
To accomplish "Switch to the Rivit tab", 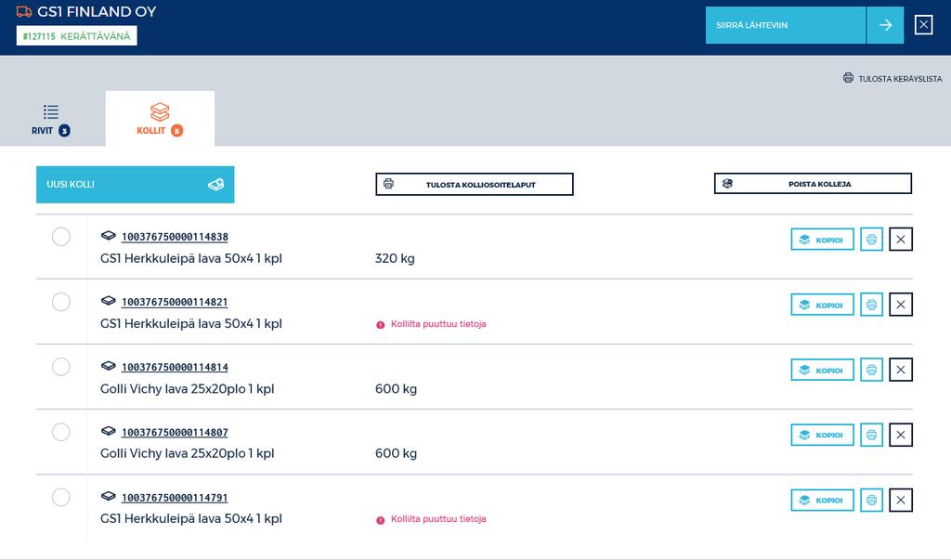I will click(51, 120).
